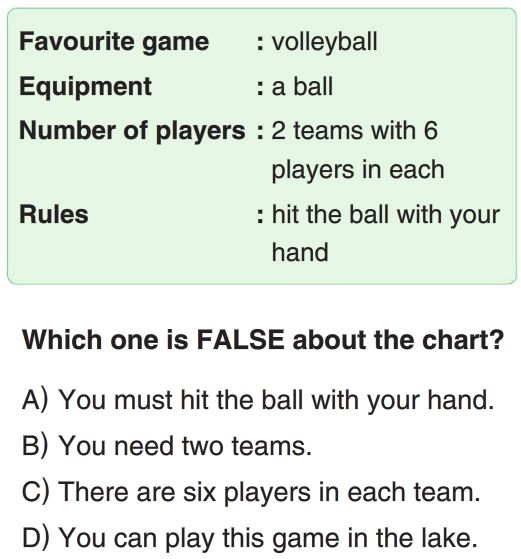Image resolution: width=521 pixels, height=559 pixels.
Task: Click the question text about FALSE chart statement
Action: (x=263, y=340)
